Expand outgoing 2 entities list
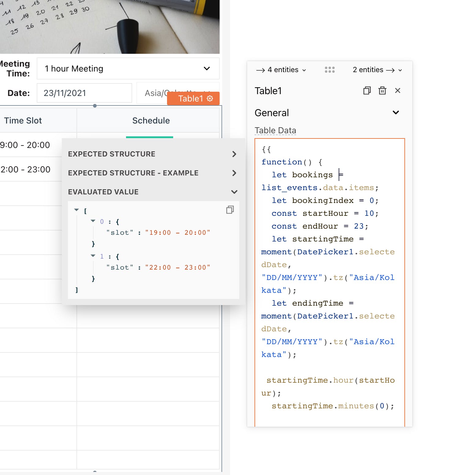The image size is (476, 475). coord(377,70)
